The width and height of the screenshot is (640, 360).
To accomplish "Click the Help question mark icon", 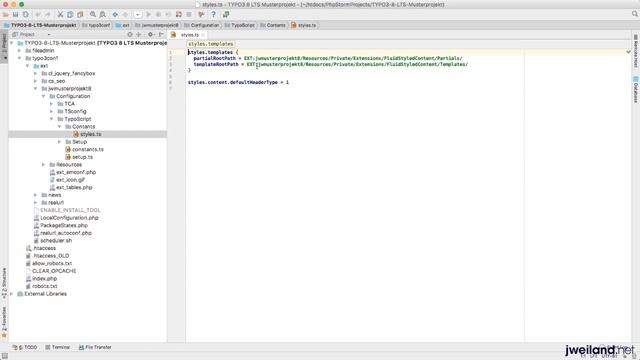I will [213, 14].
